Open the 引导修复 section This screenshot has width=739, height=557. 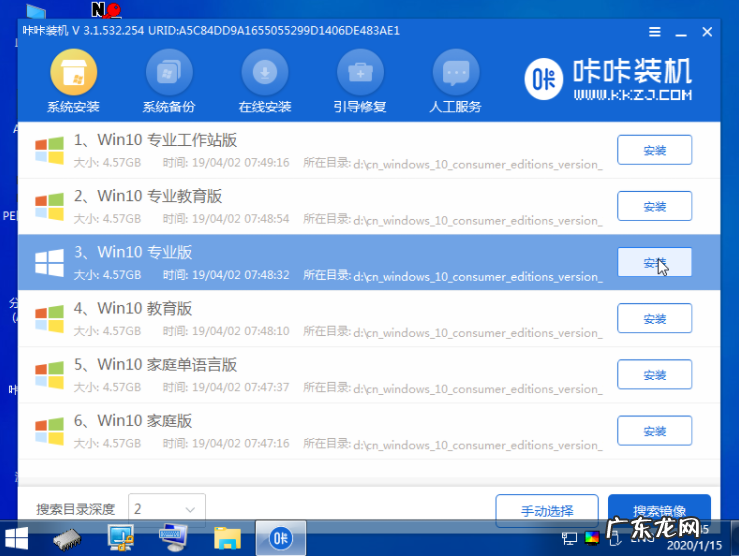coord(360,81)
